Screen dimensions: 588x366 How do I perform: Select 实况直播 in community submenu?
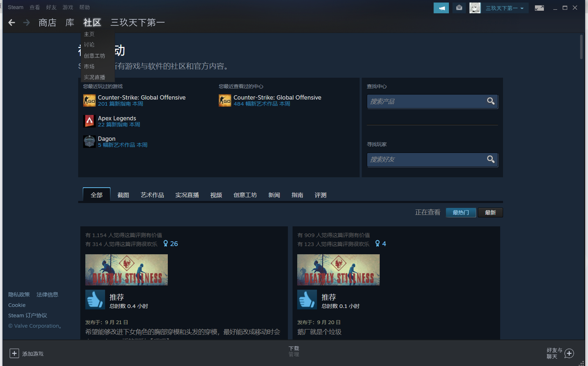(x=95, y=77)
